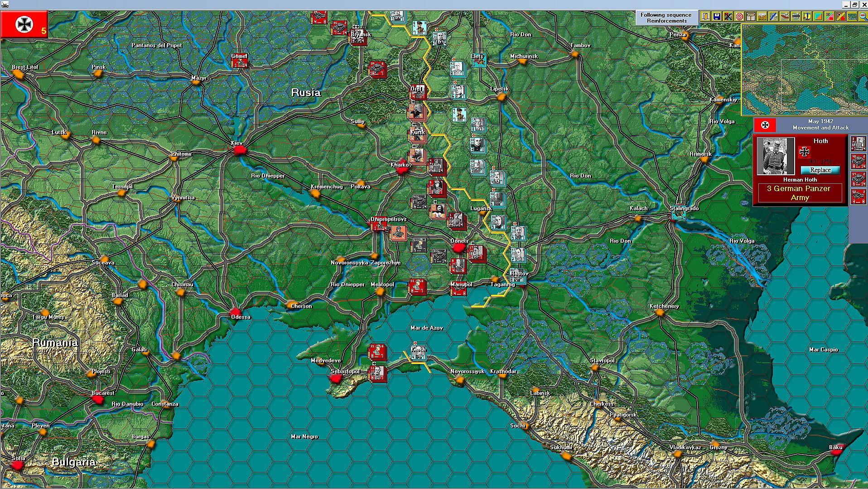Screen dimensions: 868x489
Task: Select the Kiev city marker on map
Action: [239, 150]
